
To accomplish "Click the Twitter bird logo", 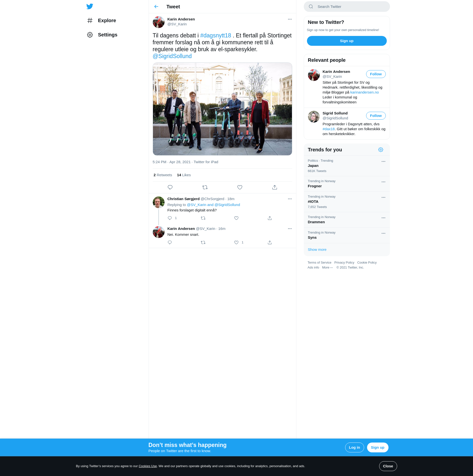I will pyautogui.click(x=90, y=6).
